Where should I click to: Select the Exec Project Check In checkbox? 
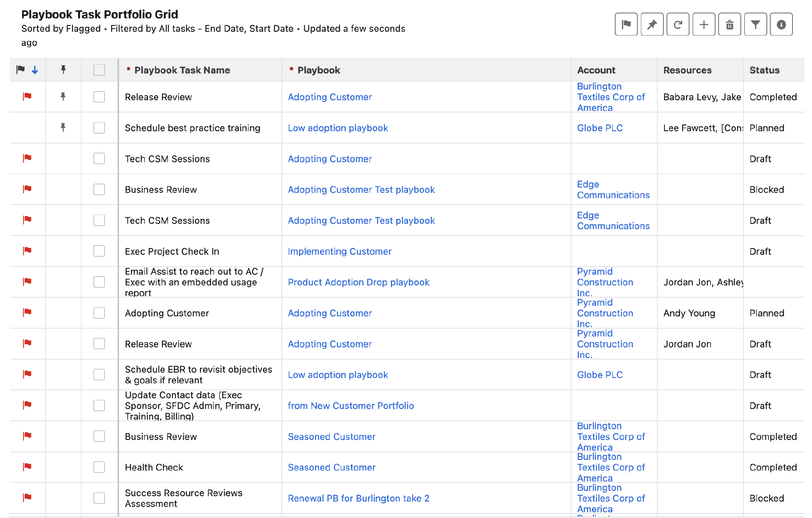point(99,251)
